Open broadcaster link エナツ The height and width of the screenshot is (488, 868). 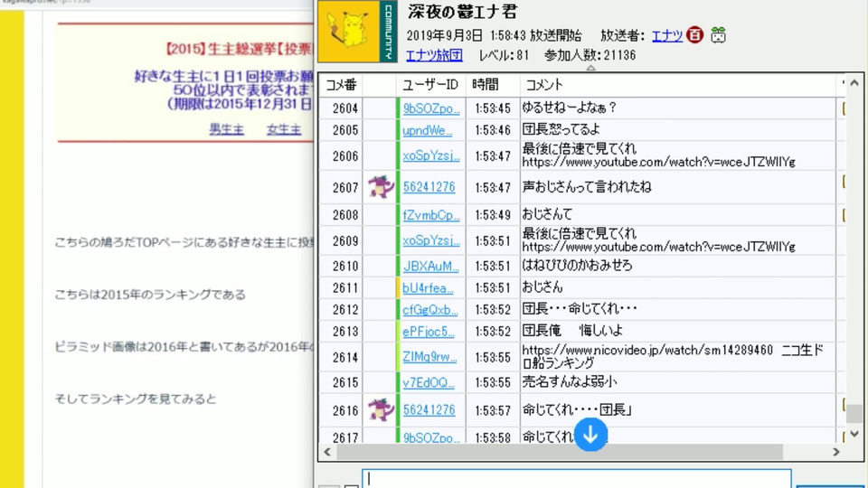pos(667,36)
